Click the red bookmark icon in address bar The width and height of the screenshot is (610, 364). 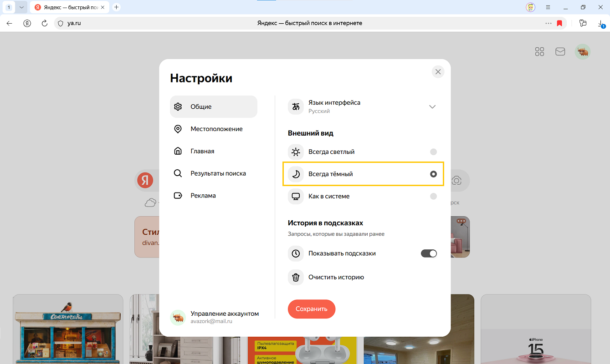(x=559, y=23)
